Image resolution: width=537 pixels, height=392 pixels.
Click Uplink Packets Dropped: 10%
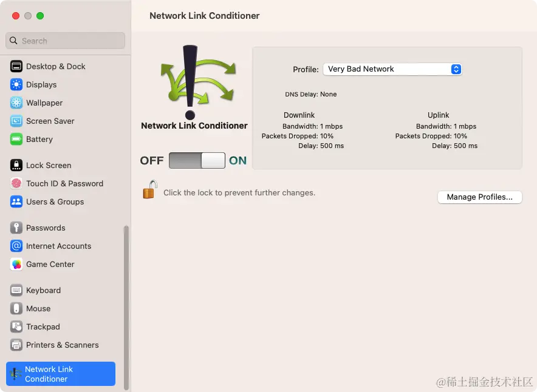click(x=431, y=136)
